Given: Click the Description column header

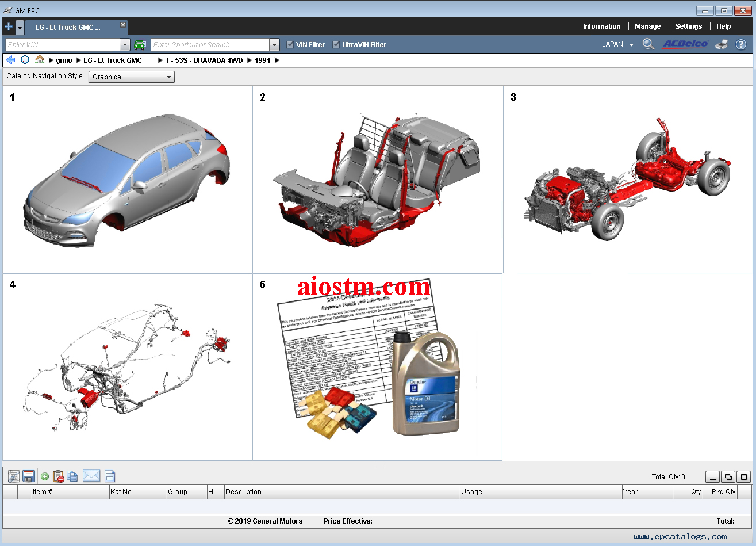Looking at the screenshot, I should (342, 492).
